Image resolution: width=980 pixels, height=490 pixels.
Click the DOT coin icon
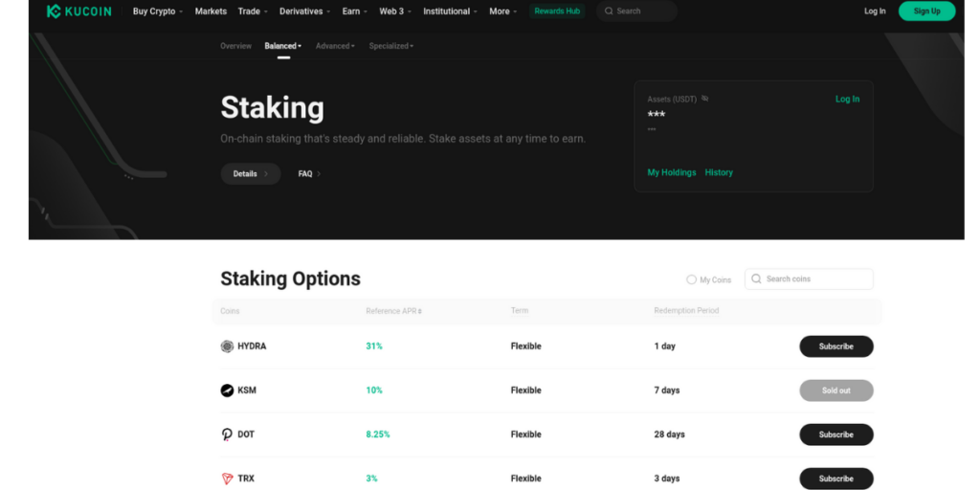click(x=227, y=434)
